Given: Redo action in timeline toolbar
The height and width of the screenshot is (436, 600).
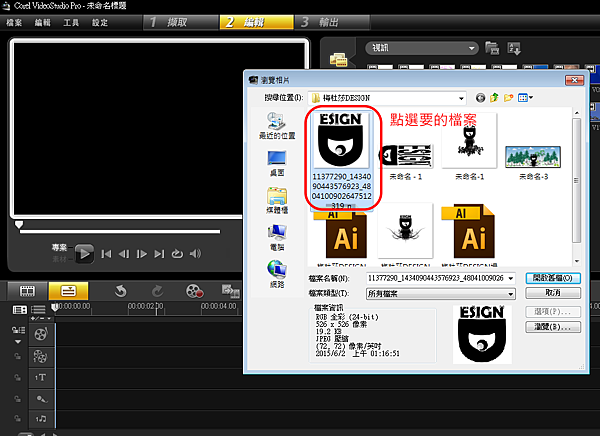Looking at the screenshot, I should (x=157, y=291).
